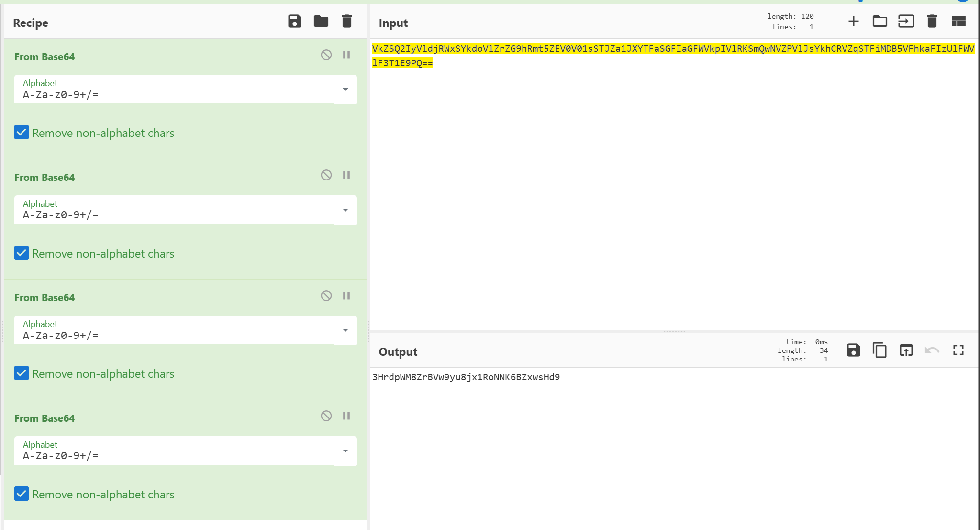Image resolution: width=980 pixels, height=530 pixels.
Task: Open the Alphabet dropdown of the first From Base64
Action: (x=345, y=90)
